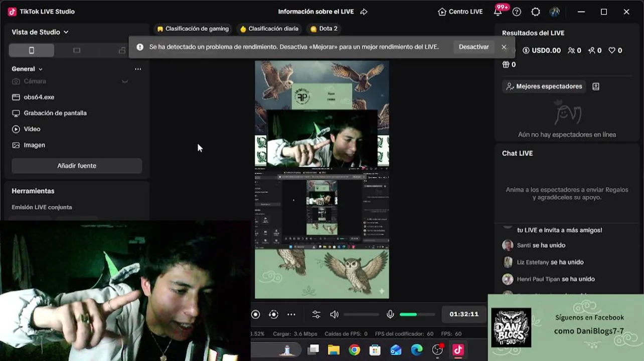Click the Caídas de FPS: 0 status
Screen dimensions: 644x361
(346, 334)
